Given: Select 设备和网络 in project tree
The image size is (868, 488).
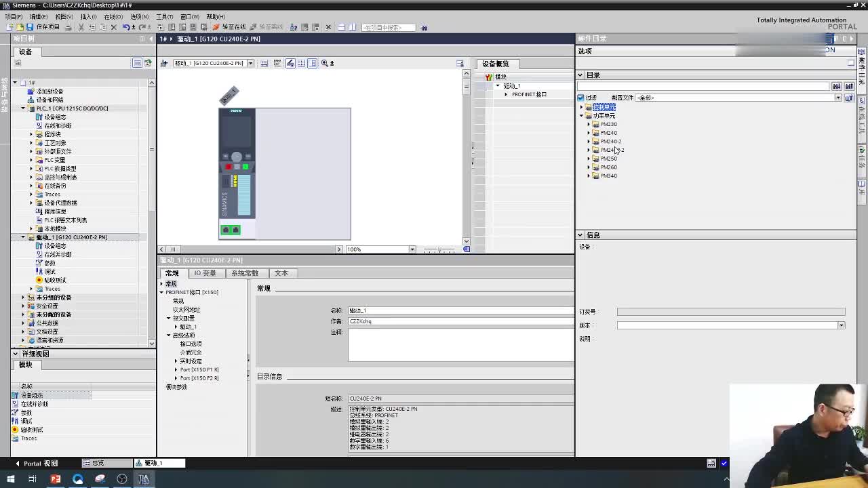Looking at the screenshot, I should (x=50, y=100).
